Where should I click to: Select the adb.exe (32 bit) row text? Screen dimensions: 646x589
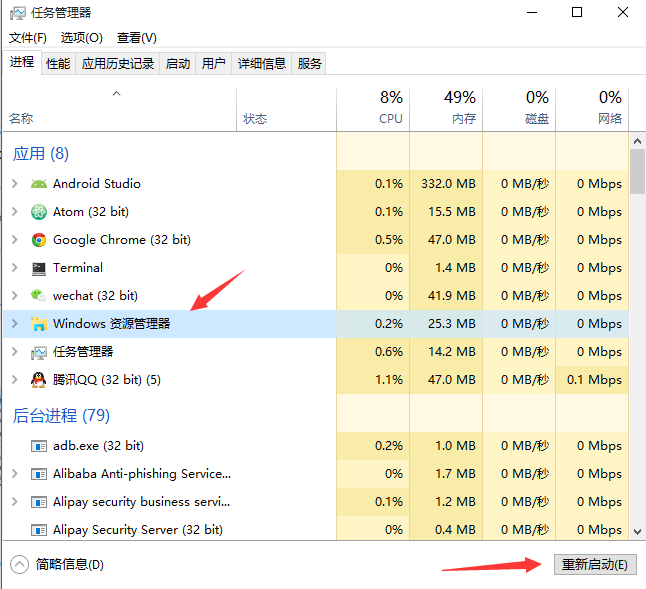tap(98, 446)
